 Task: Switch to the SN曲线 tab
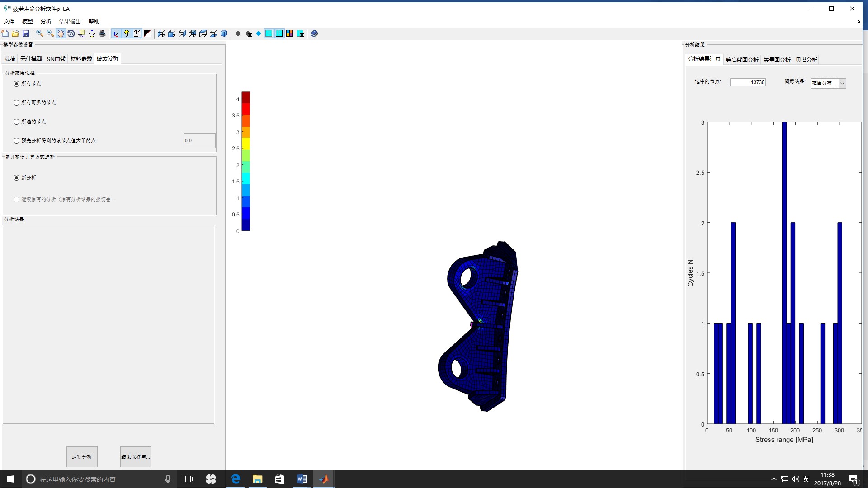57,59
